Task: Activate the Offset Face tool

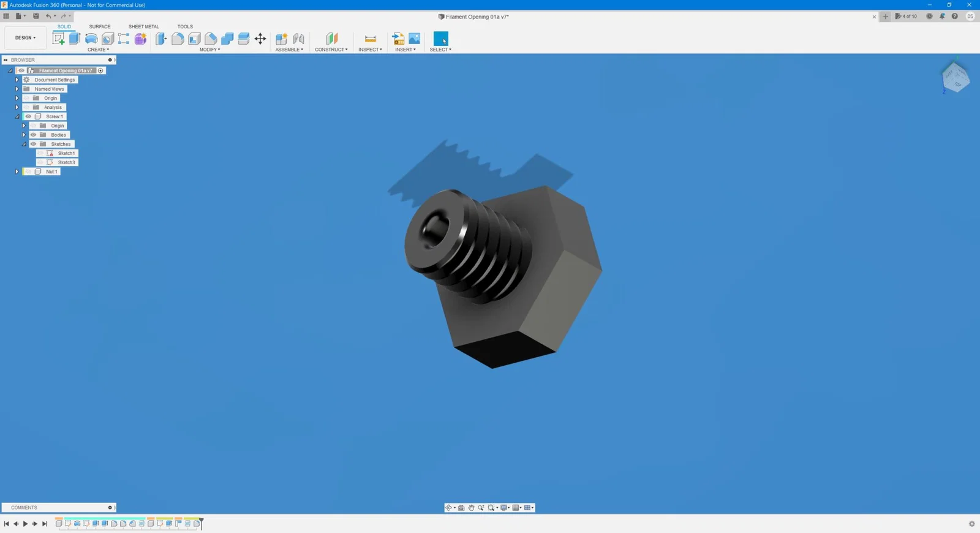Action: pos(244,39)
